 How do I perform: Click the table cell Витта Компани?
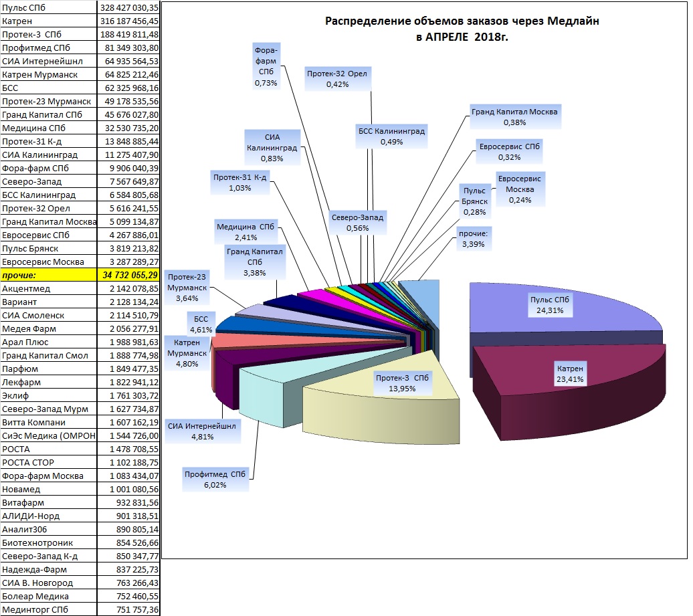(48, 423)
